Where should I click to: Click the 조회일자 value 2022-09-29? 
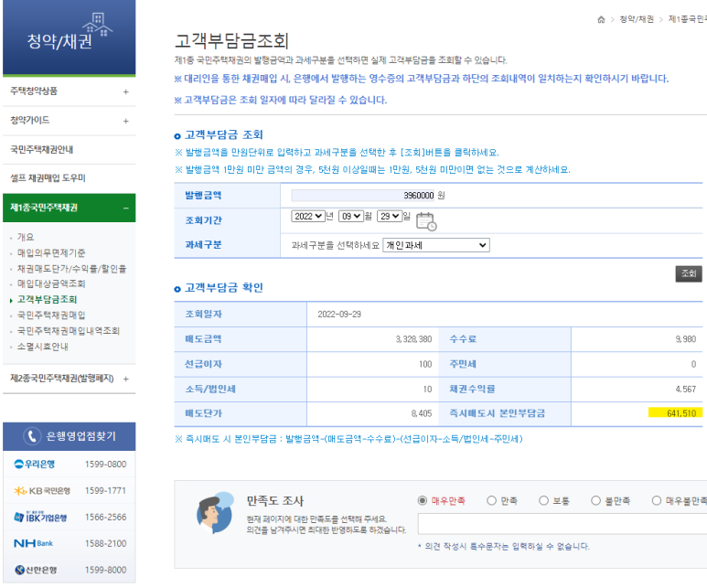(x=339, y=315)
